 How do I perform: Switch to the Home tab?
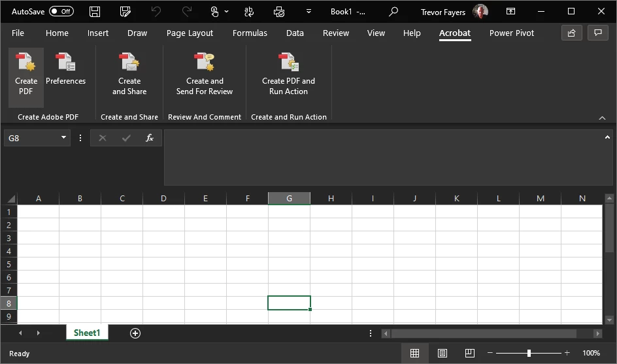coord(57,33)
